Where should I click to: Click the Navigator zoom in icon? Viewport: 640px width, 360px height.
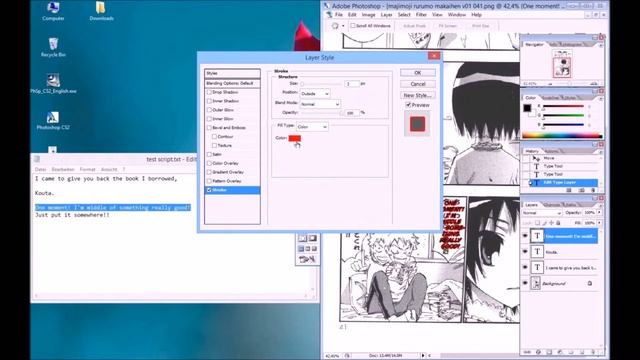point(594,84)
